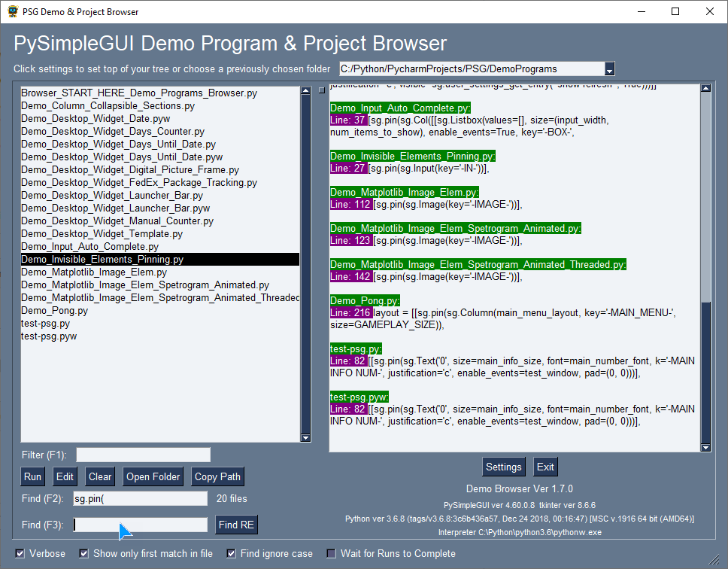Click the Find RE button

236,525
